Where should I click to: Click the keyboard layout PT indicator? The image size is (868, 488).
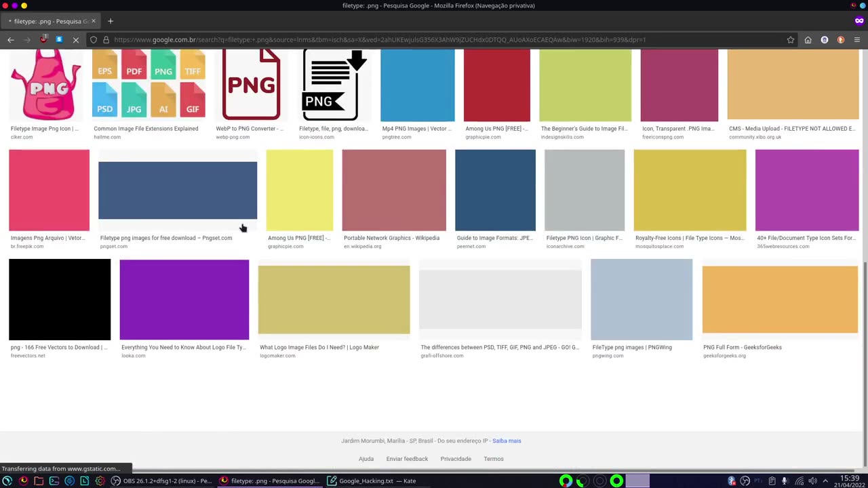[758, 481]
